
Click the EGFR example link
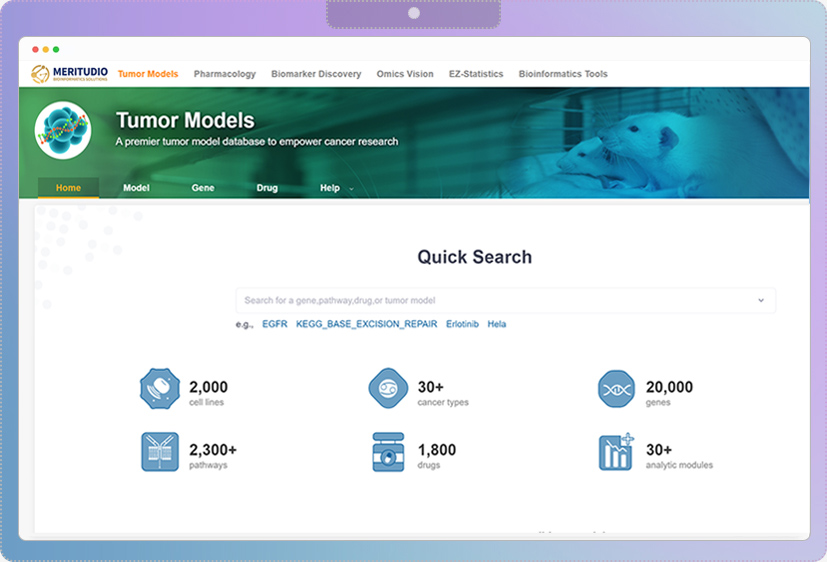274,324
